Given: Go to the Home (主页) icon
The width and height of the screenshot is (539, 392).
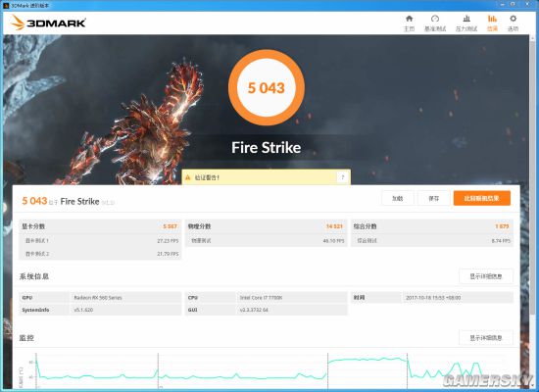Looking at the screenshot, I should (x=409, y=23).
